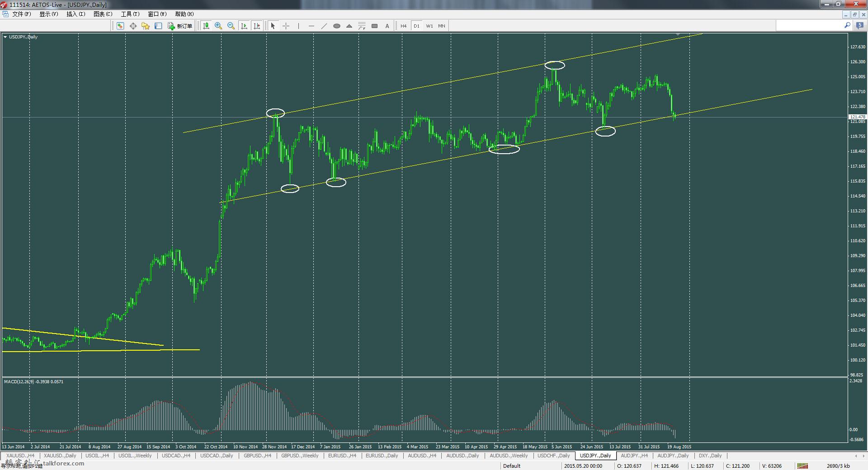
Task: Select the Fibonacci retracement tool
Action: (x=362, y=26)
